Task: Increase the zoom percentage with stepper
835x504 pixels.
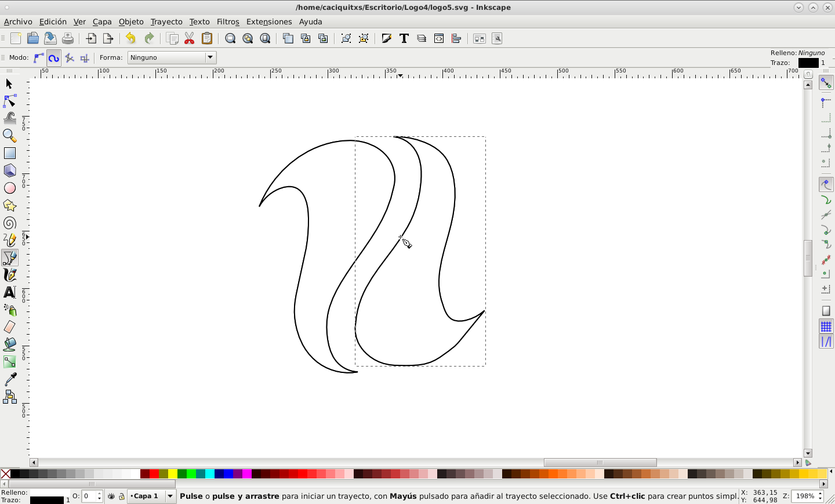Action: coord(821,494)
